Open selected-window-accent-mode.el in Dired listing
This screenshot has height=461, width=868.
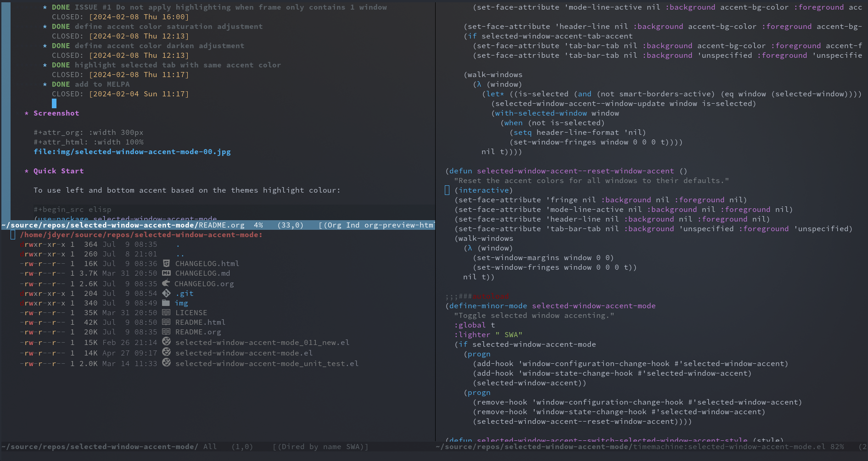pyautogui.click(x=244, y=353)
